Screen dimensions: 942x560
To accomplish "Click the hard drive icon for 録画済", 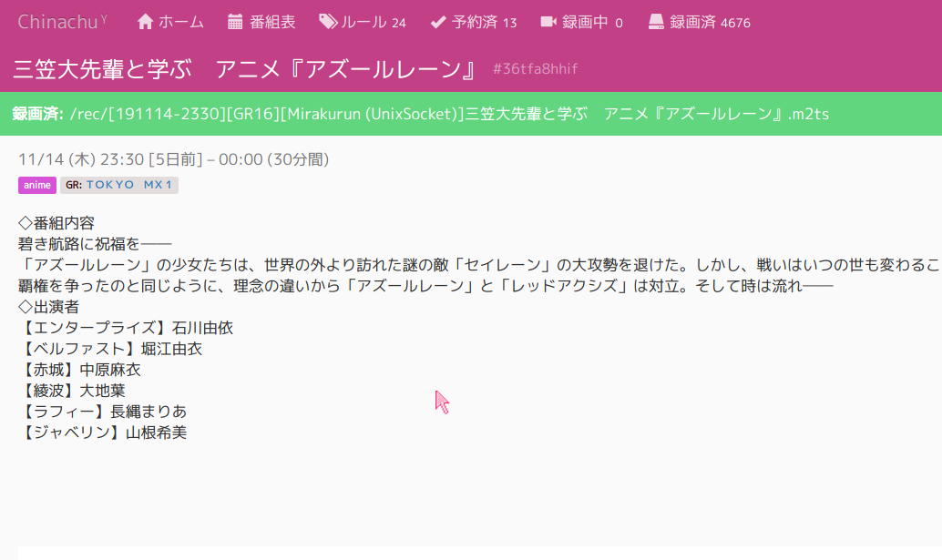I will tap(656, 22).
